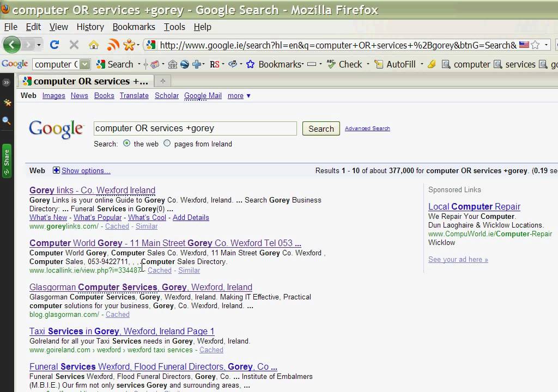Open the Local Computer Repair sponsored link
558x392 pixels.
(x=475, y=207)
